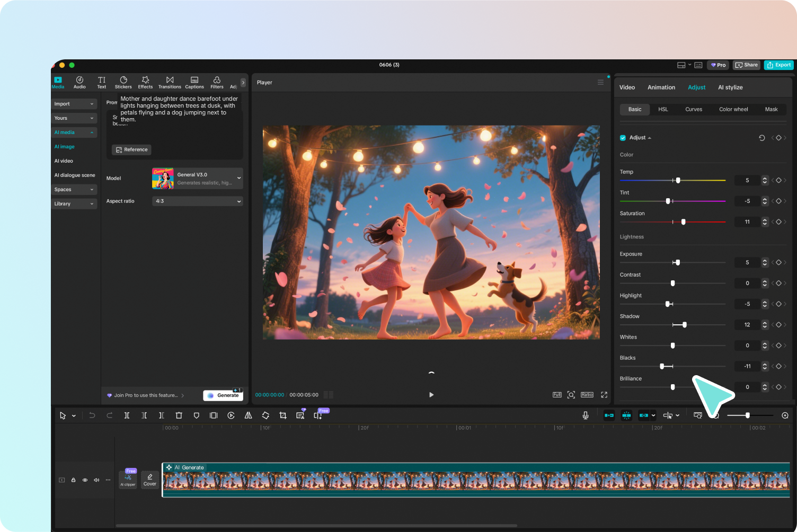Click the Share button

(746, 65)
